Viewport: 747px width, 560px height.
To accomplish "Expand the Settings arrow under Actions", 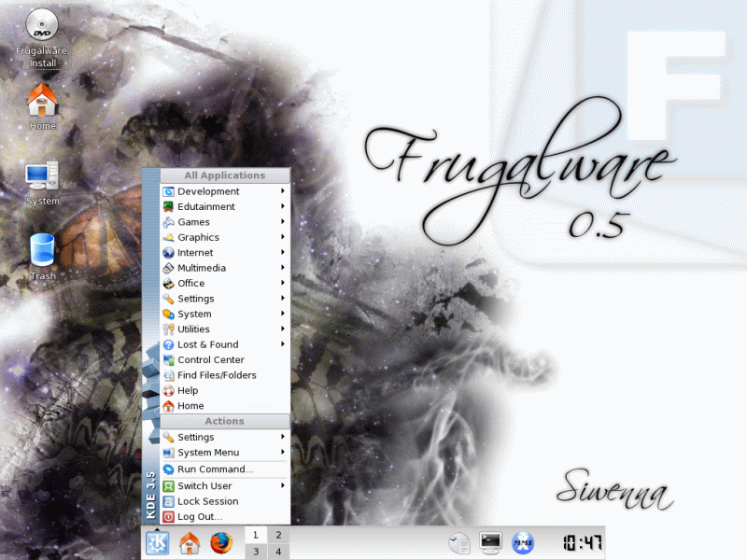I will (283, 437).
